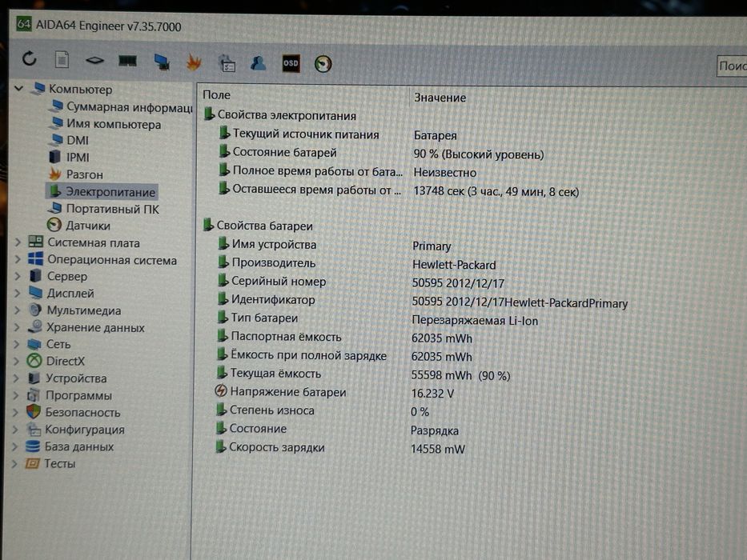Click the Значение column header
Viewport: 747px width, 560px height.
(440, 98)
